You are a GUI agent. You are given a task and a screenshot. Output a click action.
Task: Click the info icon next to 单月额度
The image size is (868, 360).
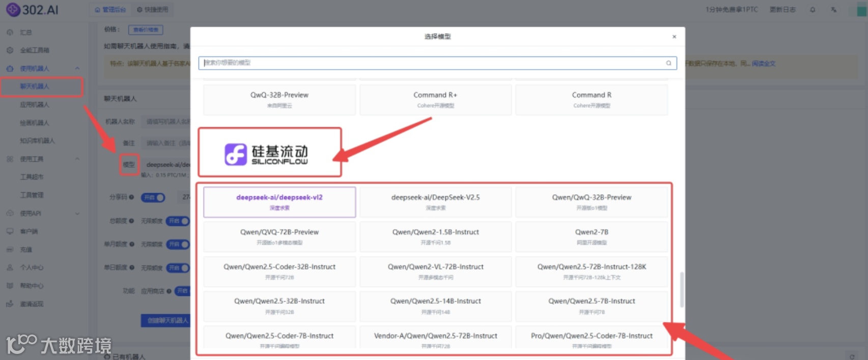click(132, 244)
